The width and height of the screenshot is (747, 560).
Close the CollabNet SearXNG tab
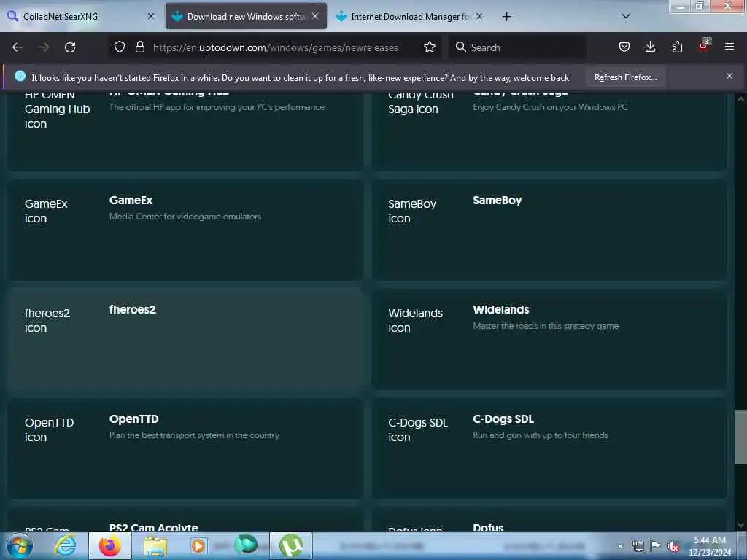(x=151, y=16)
